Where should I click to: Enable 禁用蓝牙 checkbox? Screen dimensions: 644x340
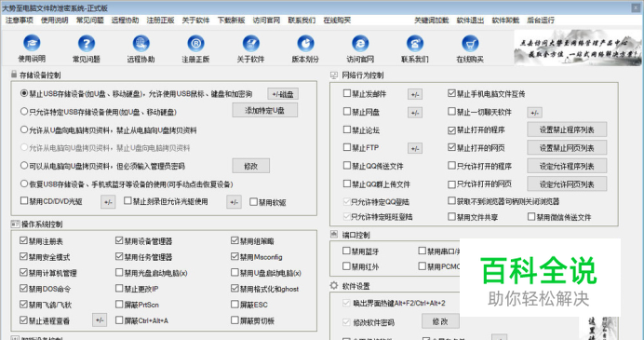click(346, 251)
